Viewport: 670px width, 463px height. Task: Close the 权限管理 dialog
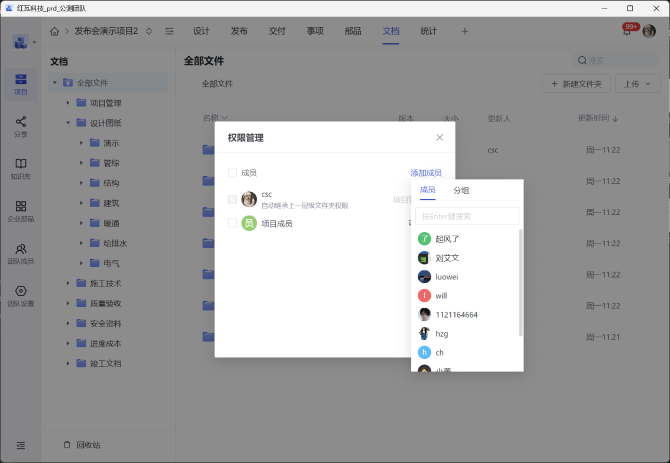point(439,137)
